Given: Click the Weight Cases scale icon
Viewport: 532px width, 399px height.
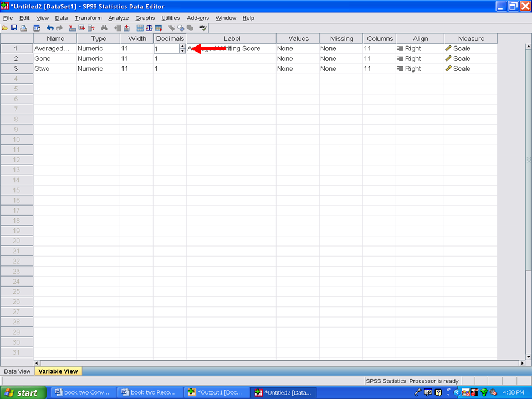Looking at the screenshot, I should coord(149,28).
